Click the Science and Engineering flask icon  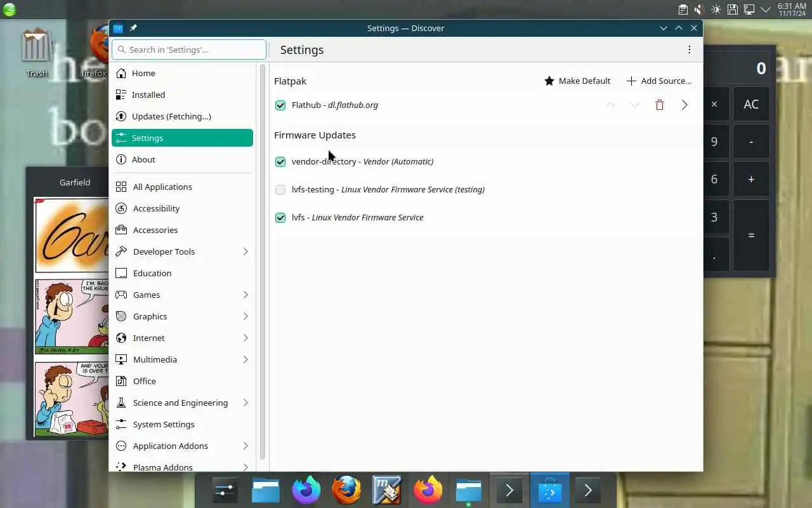pos(121,403)
